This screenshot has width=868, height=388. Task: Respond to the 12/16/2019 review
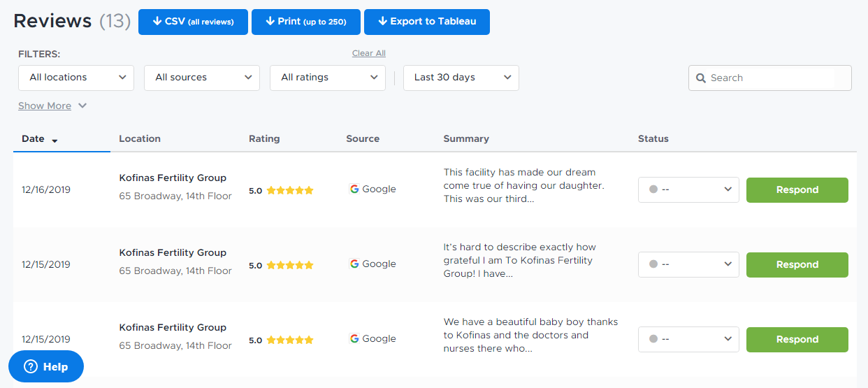point(797,189)
